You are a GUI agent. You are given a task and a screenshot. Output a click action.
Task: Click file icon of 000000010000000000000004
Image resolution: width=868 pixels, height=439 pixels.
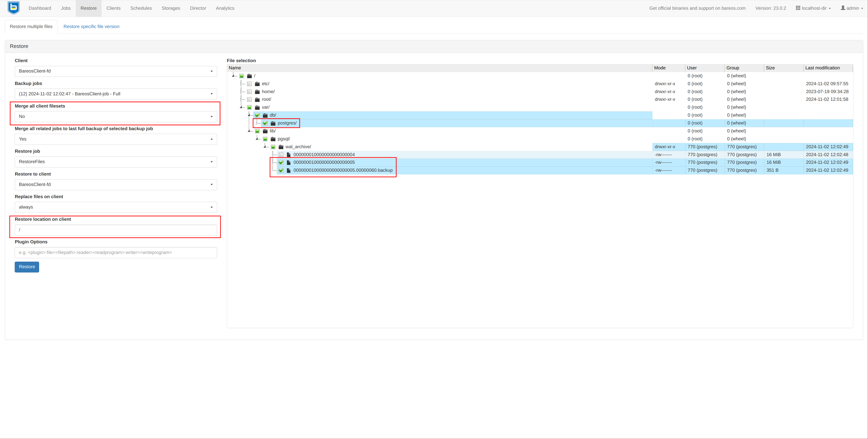point(289,155)
